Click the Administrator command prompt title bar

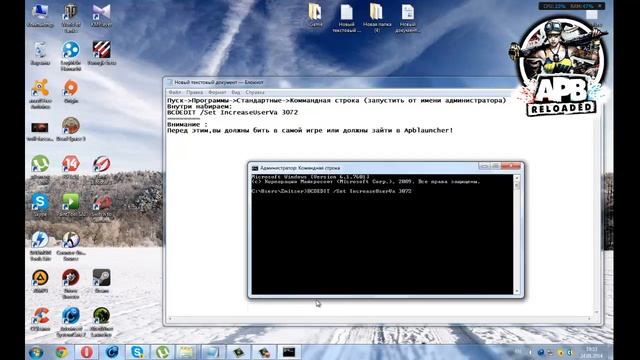pos(363,168)
